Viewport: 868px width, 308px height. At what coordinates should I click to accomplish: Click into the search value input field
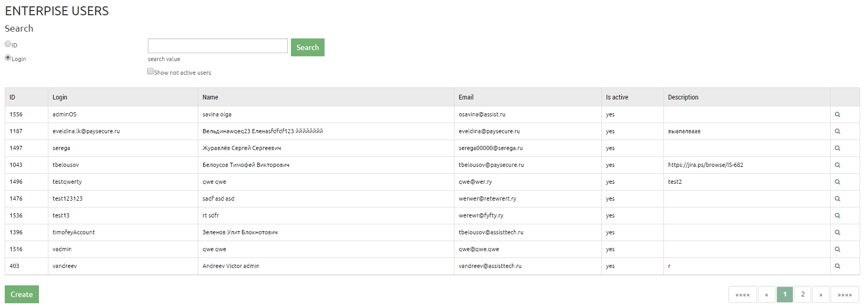pos(217,46)
